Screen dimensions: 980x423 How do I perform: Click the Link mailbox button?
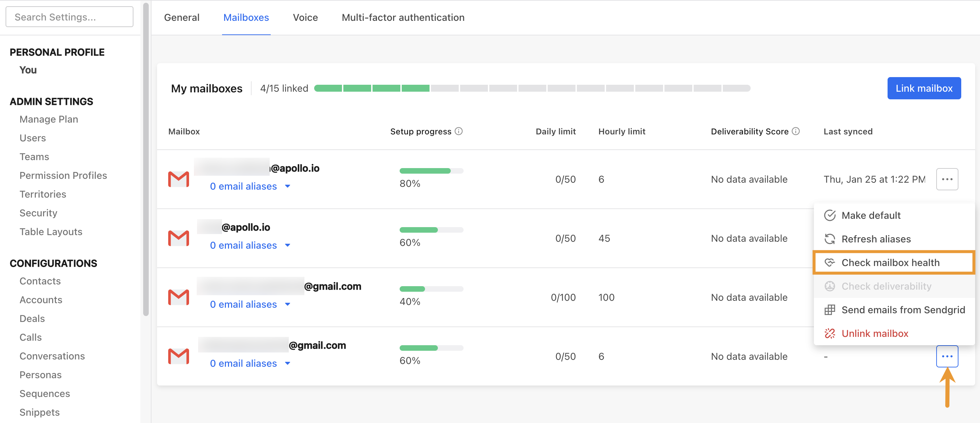click(x=924, y=88)
